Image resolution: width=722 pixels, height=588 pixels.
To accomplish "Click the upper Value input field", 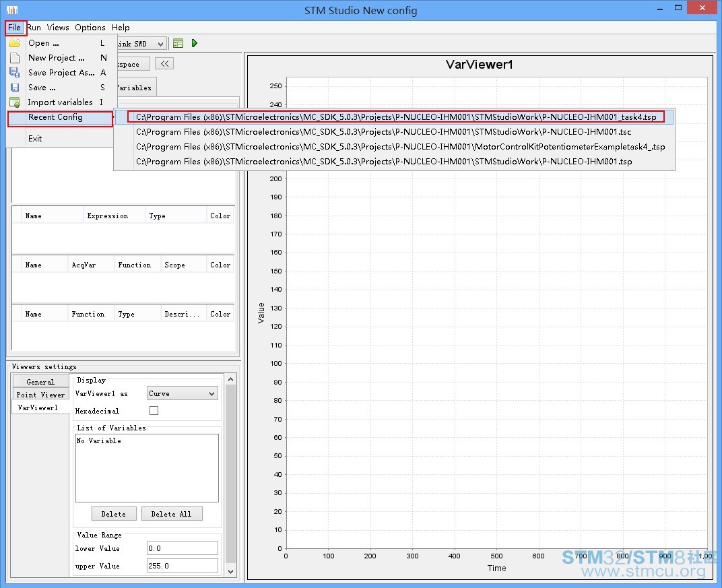I will 182,566.
